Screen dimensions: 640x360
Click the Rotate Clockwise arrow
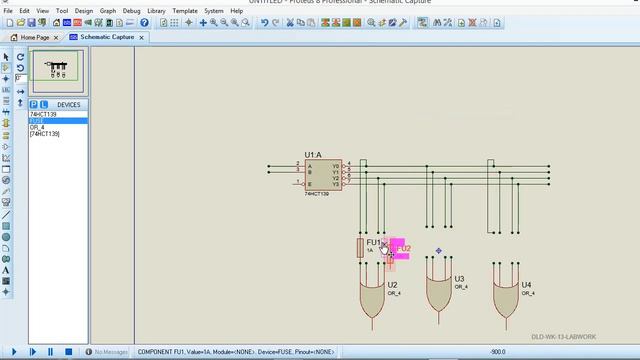tap(20, 57)
